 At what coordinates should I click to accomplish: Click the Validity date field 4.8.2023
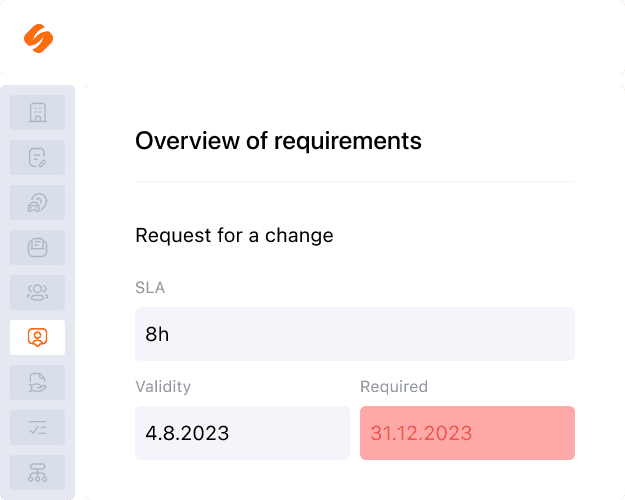click(x=242, y=433)
